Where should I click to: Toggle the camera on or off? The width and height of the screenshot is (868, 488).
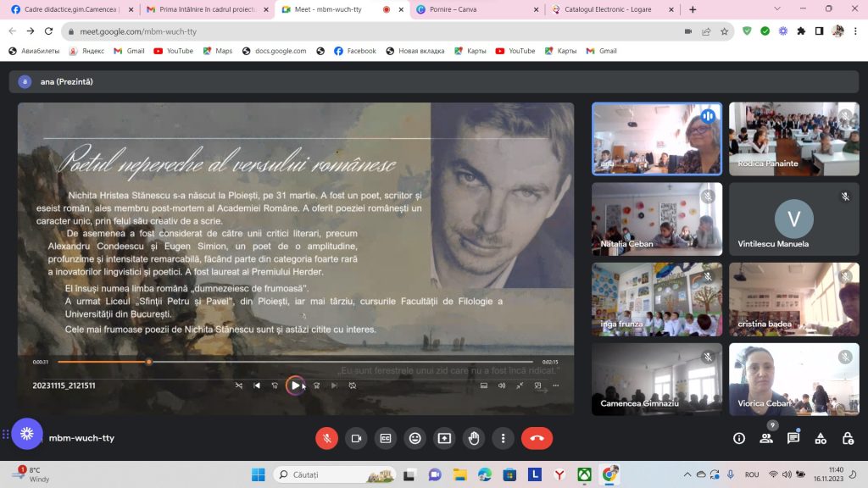point(356,438)
